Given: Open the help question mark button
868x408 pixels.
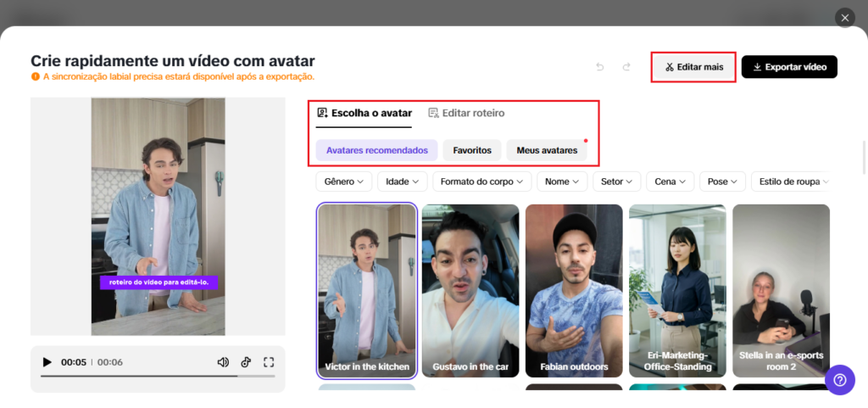Looking at the screenshot, I should [840, 380].
